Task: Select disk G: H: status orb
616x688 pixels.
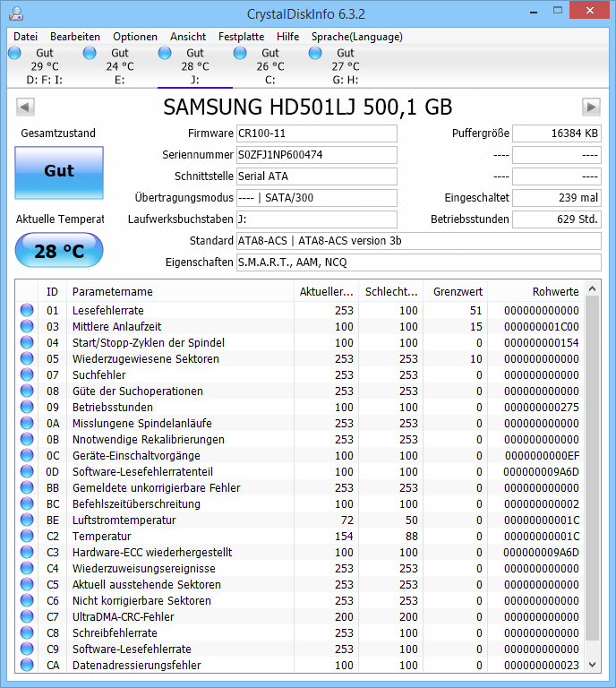Action: (315, 53)
